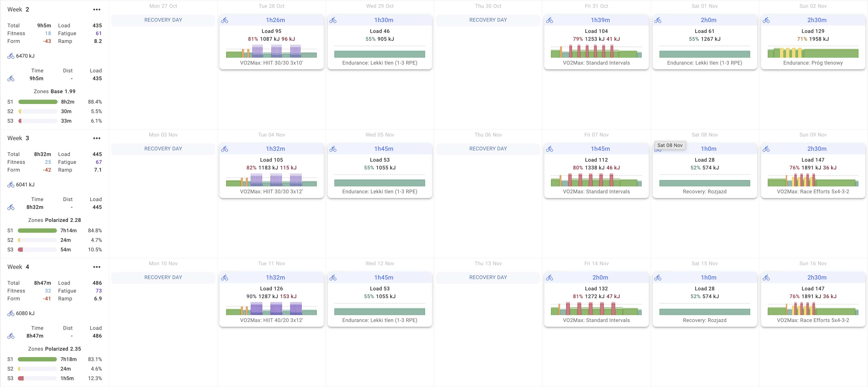This screenshot has height=387, width=868.
Task: Click Week 4 S3 zone progress bar
Action: tap(37, 378)
